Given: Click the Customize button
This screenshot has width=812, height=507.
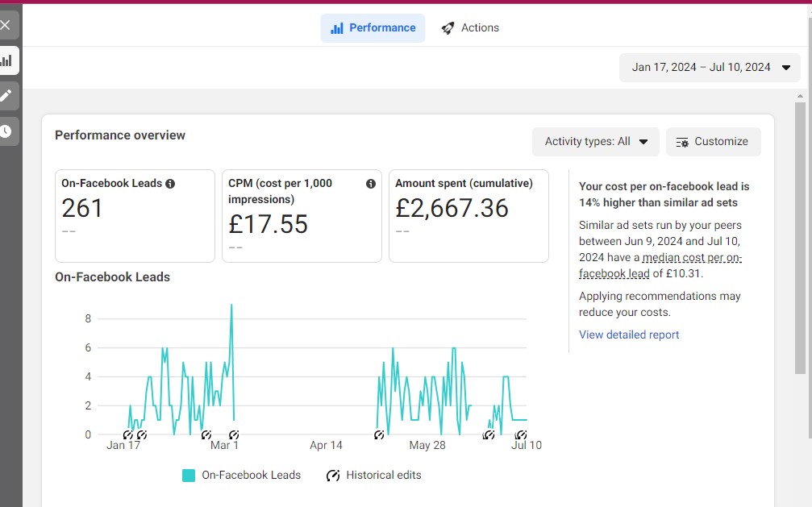Looking at the screenshot, I should pyautogui.click(x=713, y=142).
